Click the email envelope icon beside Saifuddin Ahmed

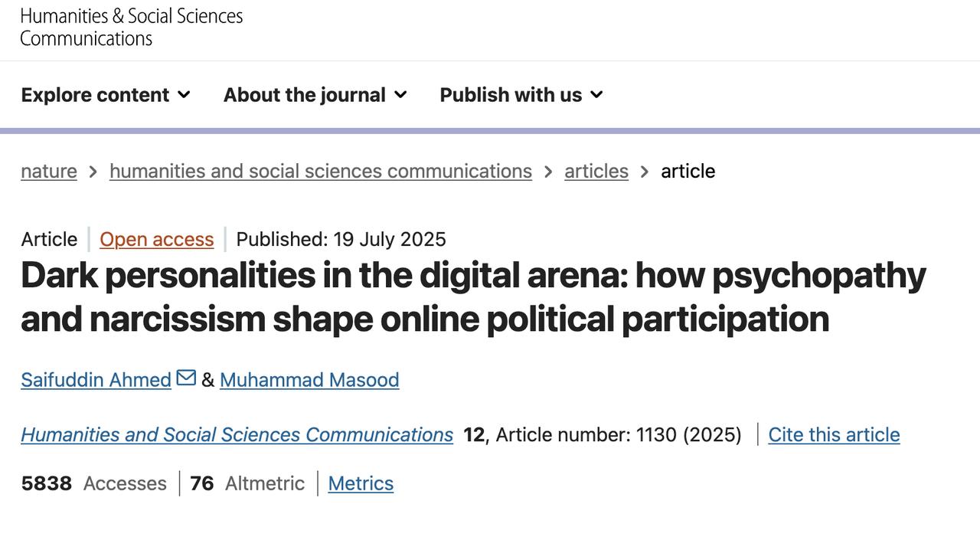point(186,378)
